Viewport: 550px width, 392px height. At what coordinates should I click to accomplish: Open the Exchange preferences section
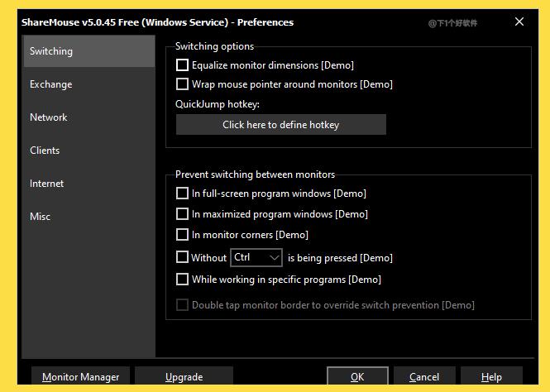click(89, 84)
